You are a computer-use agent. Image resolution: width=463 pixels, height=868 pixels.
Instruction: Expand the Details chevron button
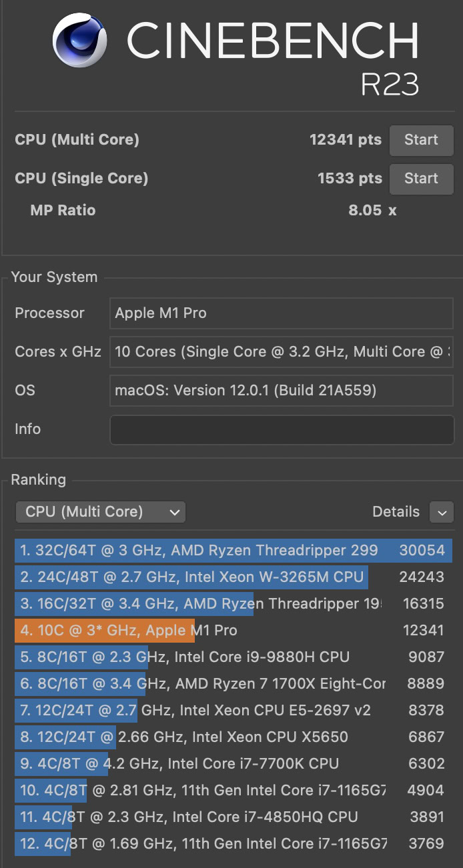[442, 512]
